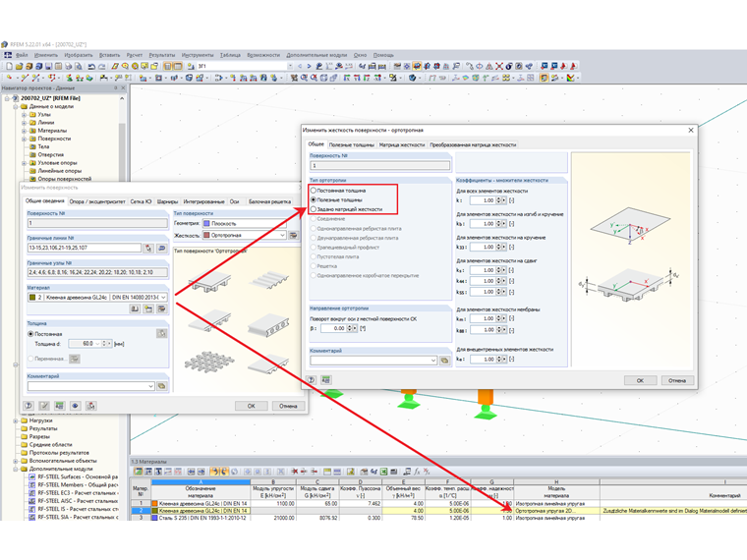
Task: Go to next load case arrow
Action: (x=309, y=66)
